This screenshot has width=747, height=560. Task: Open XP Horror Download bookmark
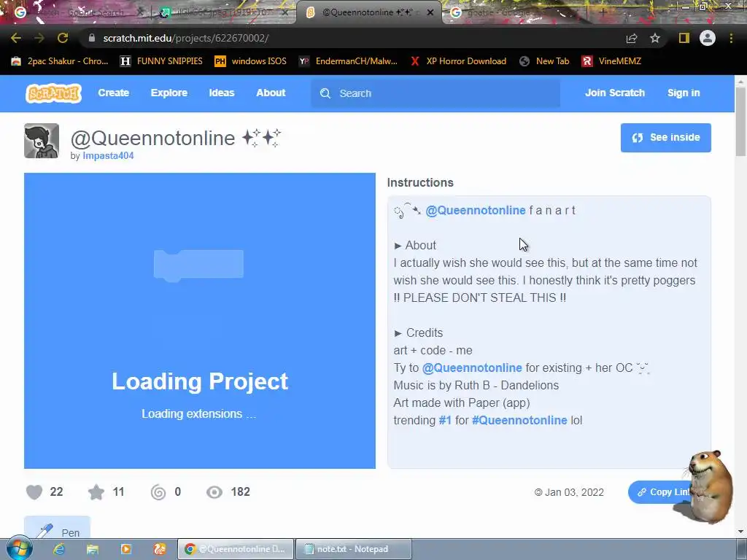point(458,61)
